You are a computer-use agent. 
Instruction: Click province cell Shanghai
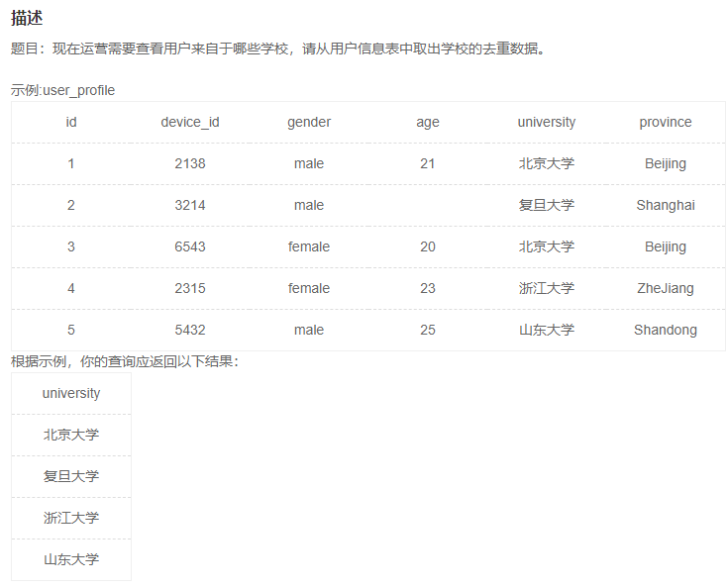click(666, 205)
